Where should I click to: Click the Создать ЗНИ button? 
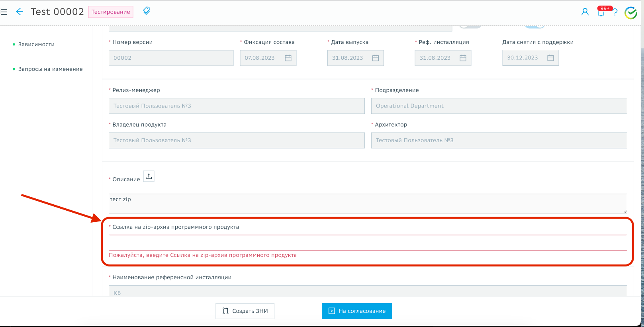pos(245,311)
